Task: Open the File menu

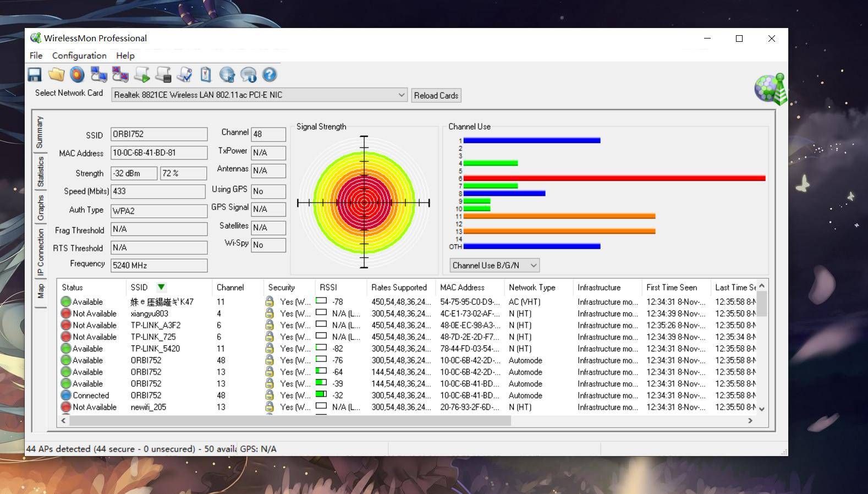Action: coord(36,56)
